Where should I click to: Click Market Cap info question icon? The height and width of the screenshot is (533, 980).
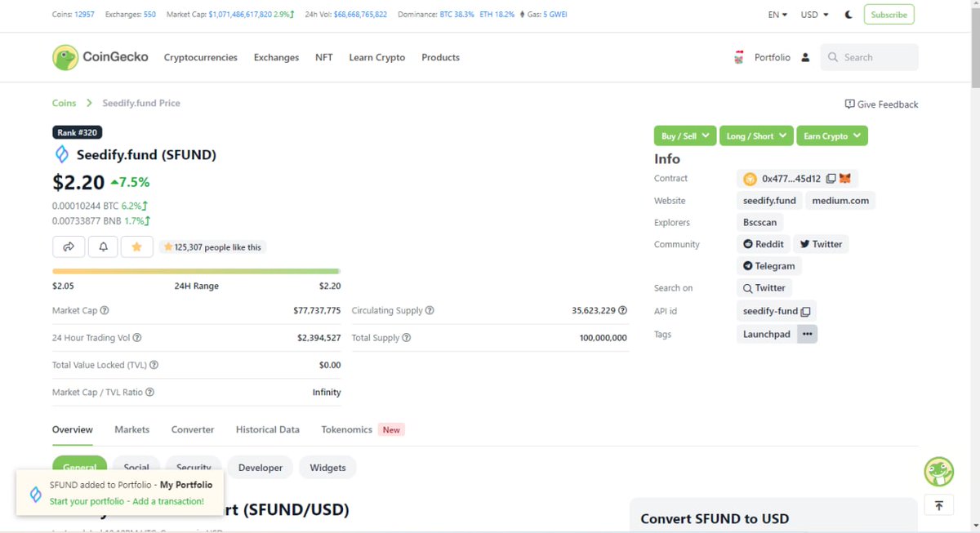pos(105,310)
